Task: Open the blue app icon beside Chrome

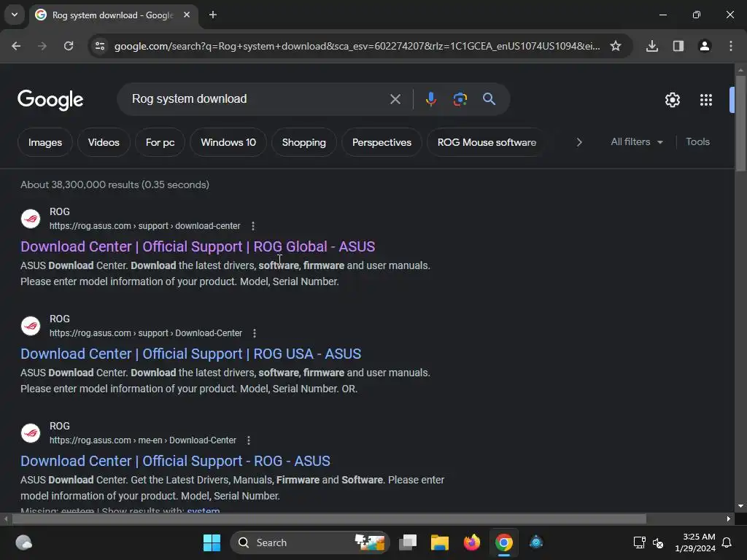Action: point(536,542)
